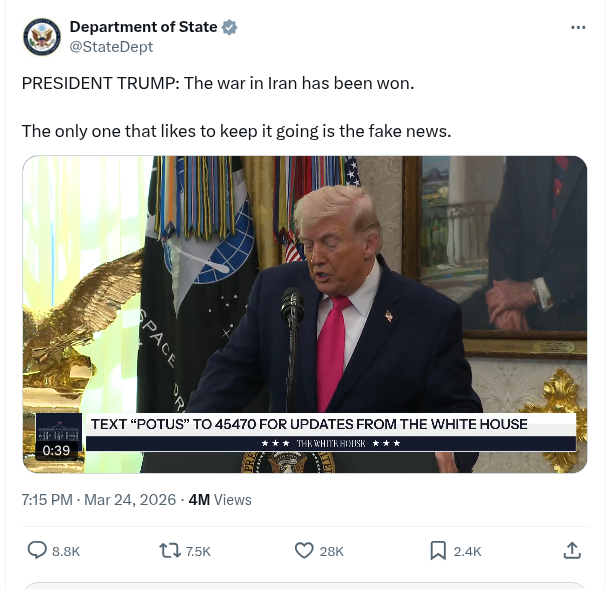Click the 2.4K bookmarks count
The image size is (608, 589).
coord(467,551)
